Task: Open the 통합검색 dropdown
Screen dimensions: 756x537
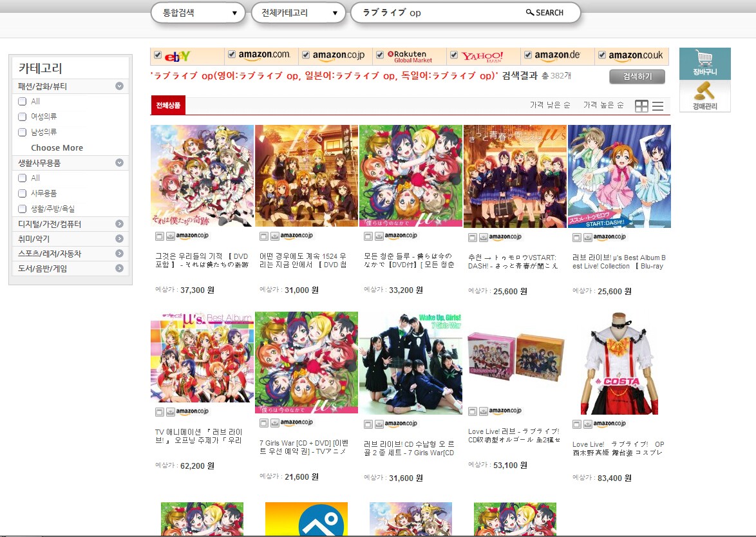Action: pos(200,13)
